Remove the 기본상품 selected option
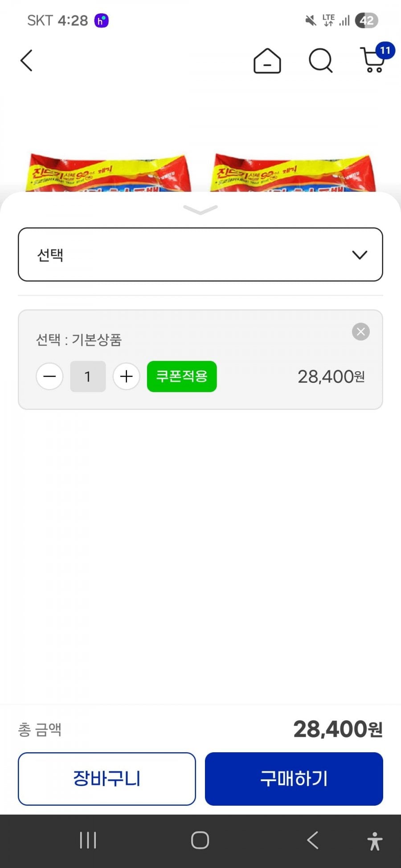401x868 pixels. point(360,332)
